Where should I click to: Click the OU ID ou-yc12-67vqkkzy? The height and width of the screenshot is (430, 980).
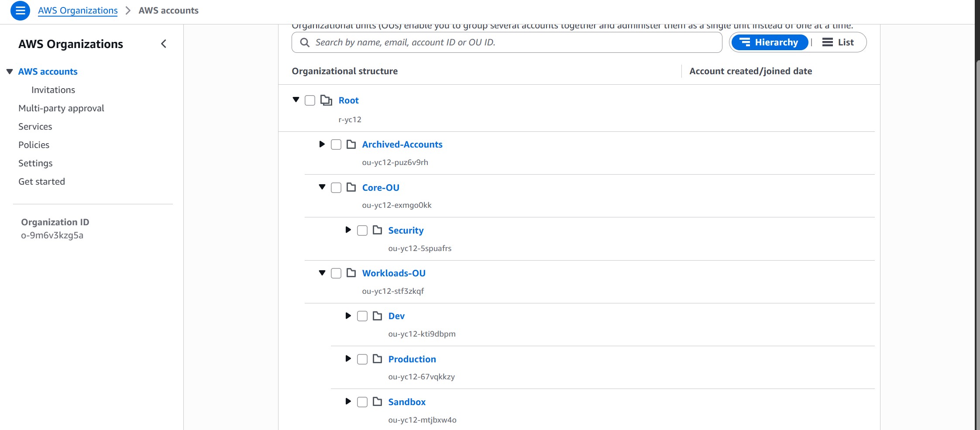tap(422, 377)
